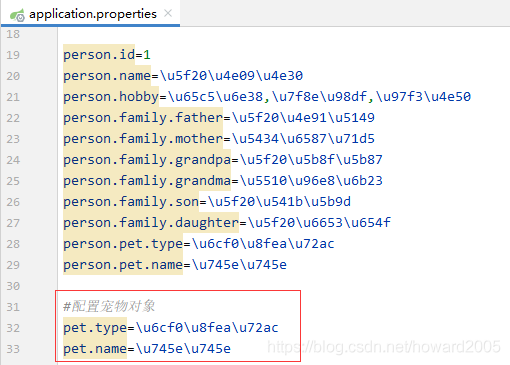Click the empty line 30 in editor
Image resolution: width=510 pixels, height=365 pixels.
click(x=283, y=286)
